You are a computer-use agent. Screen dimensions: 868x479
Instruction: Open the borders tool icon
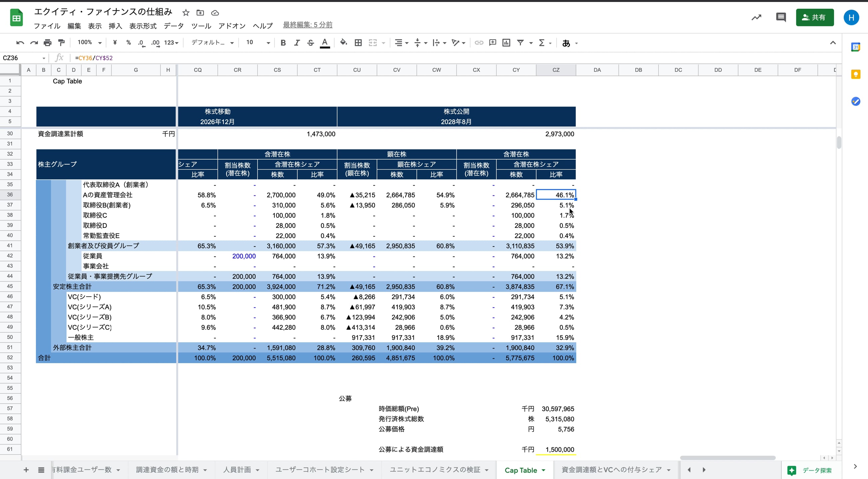coord(358,43)
